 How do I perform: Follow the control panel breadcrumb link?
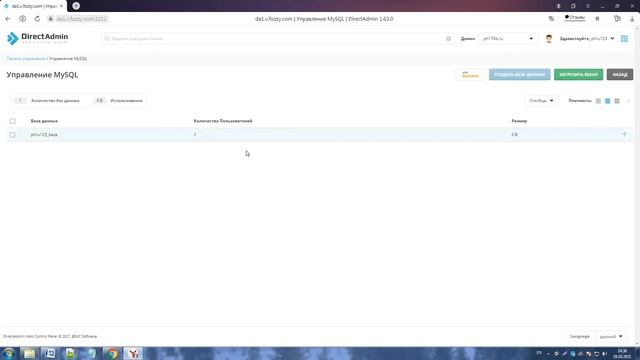[x=26, y=59]
